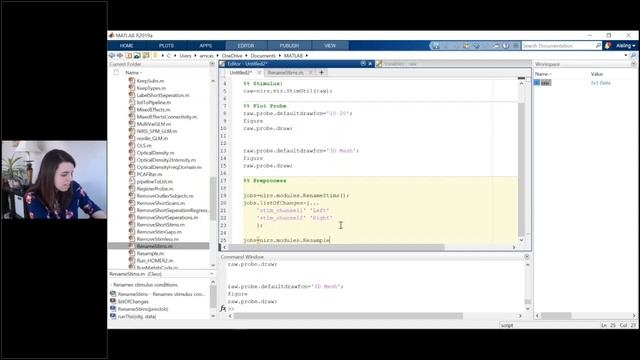Click the Search Documentation magnifier icon

[x=598, y=46]
